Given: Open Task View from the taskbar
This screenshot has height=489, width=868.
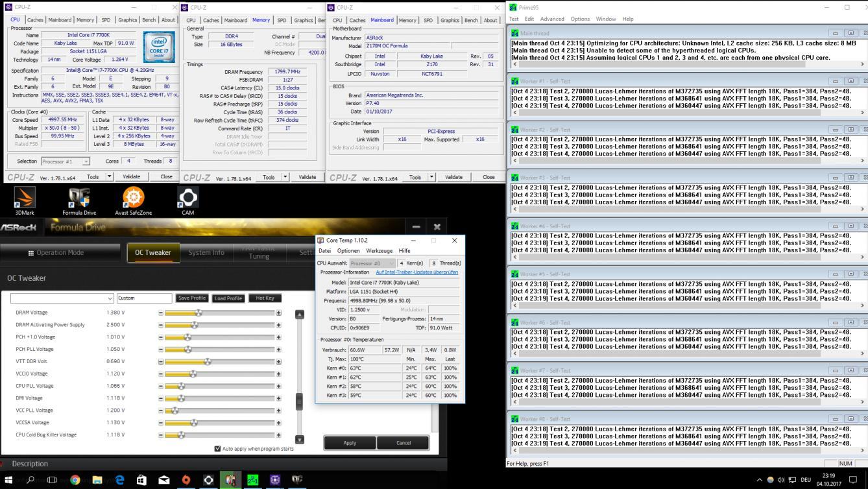Looking at the screenshot, I should pyautogui.click(x=53, y=480).
